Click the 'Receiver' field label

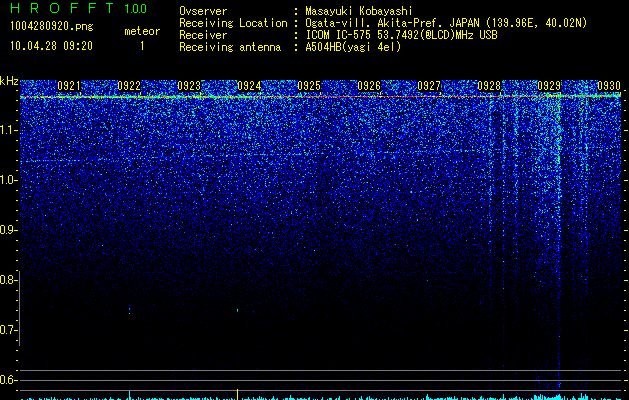coord(203,35)
